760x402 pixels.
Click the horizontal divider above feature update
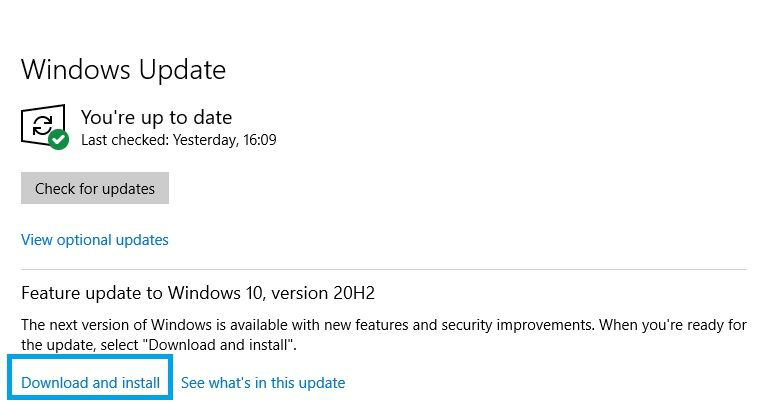click(384, 269)
